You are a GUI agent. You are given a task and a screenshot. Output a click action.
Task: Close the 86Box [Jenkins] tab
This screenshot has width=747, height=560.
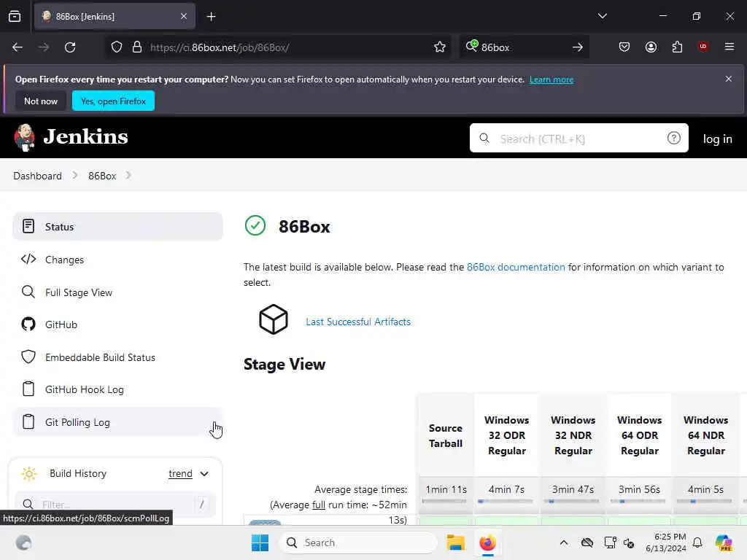click(x=184, y=17)
